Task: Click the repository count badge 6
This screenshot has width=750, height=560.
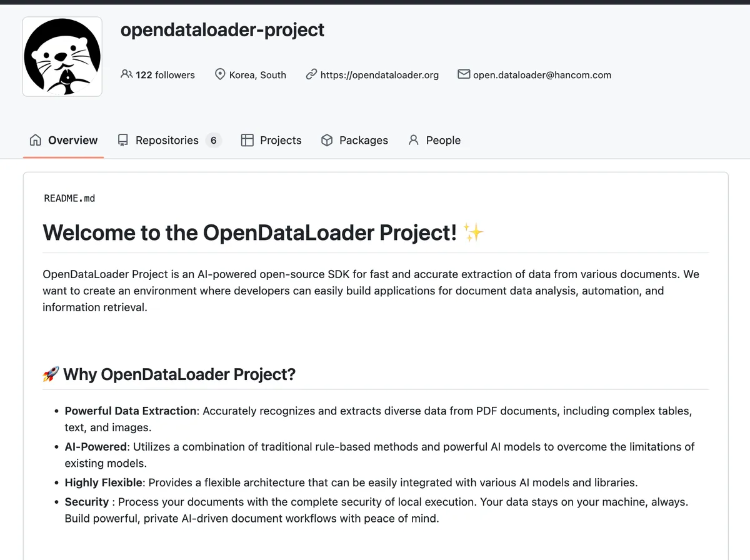Action: pyautogui.click(x=213, y=140)
